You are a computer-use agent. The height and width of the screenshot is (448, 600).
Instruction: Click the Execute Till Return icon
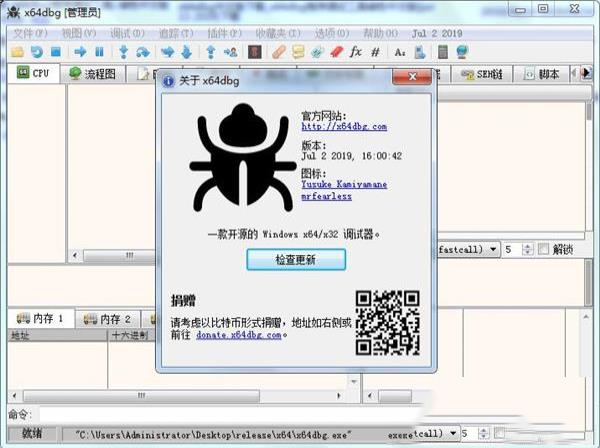[x=210, y=52]
